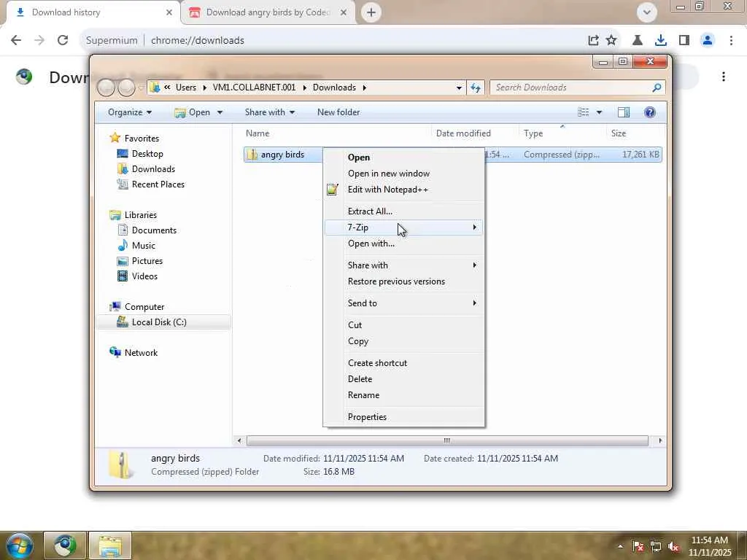Open Properties from the context menu

pos(404,417)
